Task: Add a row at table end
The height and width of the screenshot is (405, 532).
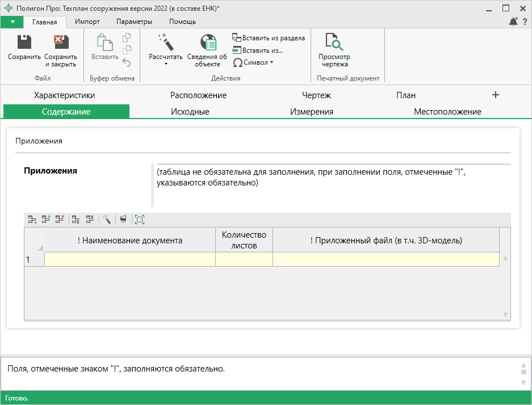Action: 32,219
